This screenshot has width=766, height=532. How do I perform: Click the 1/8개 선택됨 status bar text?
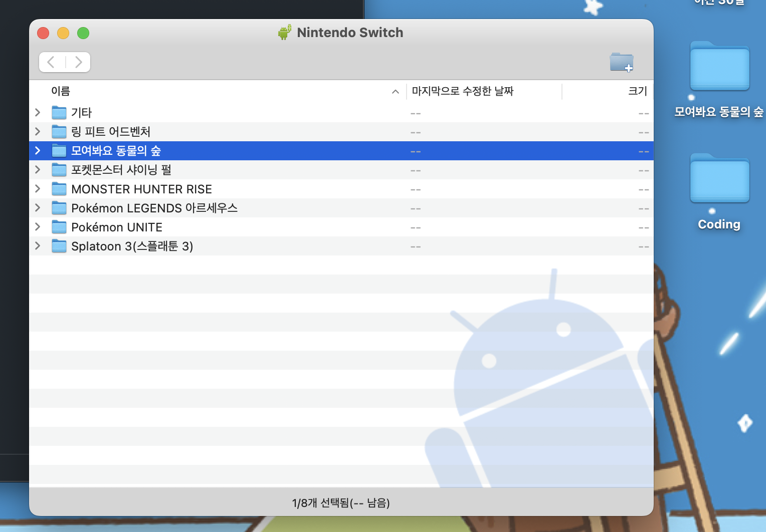341,502
